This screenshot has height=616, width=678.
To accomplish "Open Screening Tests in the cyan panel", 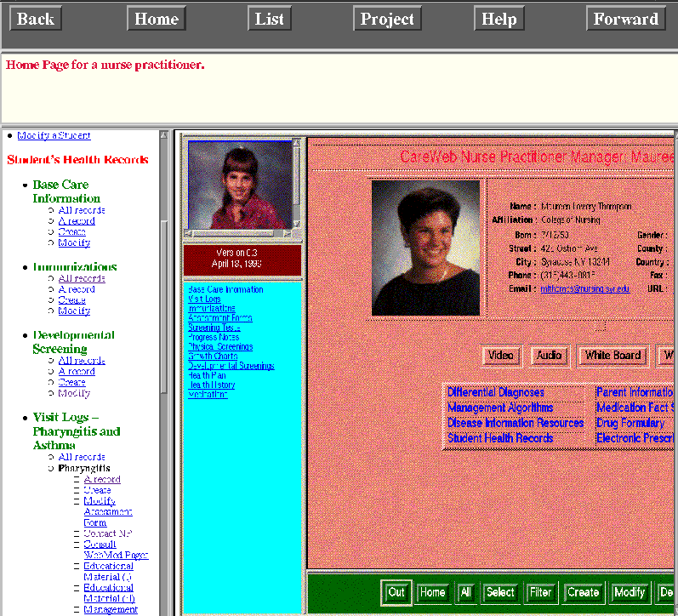I will pyautogui.click(x=214, y=328).
